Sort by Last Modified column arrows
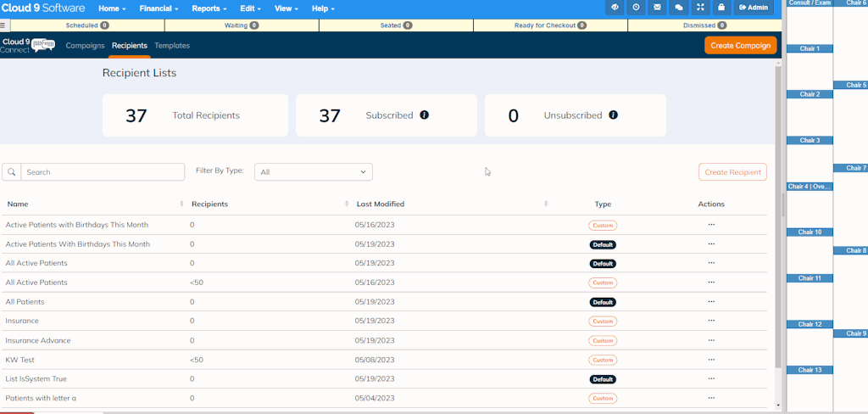Viewport: 868px width, 414px height. tap(547, 204)
